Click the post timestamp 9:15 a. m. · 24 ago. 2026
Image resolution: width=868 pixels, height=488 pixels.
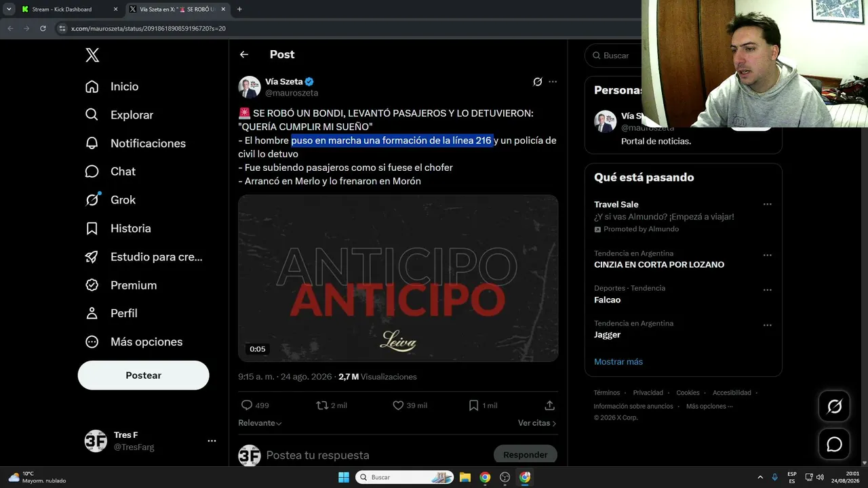[x=285, y=377]
